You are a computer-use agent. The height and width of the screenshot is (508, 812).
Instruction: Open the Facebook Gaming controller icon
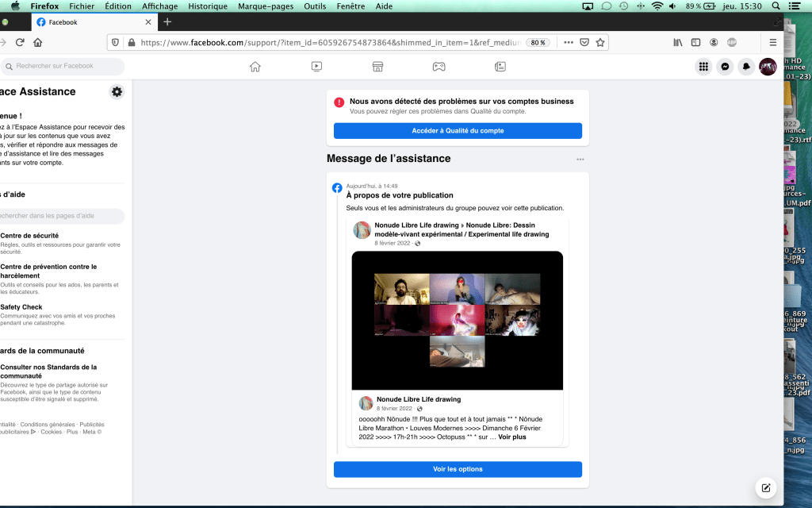(439, 67)
